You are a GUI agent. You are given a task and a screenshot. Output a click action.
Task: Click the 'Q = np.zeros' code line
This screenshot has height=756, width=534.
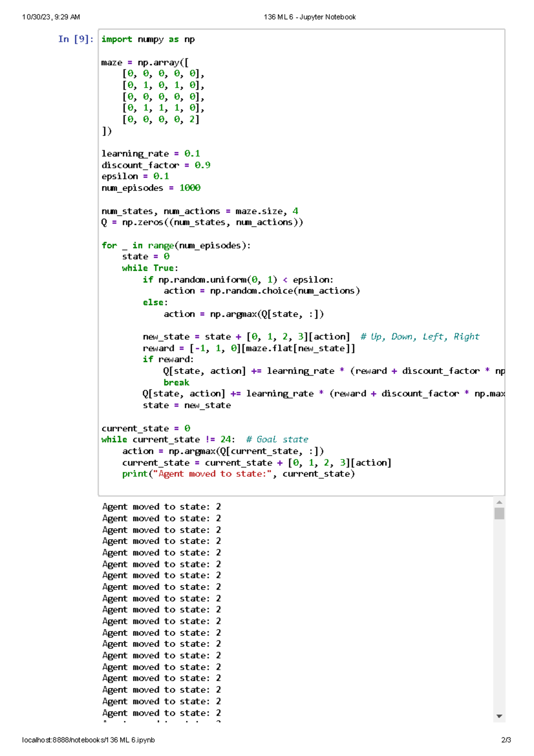[202, 222]
